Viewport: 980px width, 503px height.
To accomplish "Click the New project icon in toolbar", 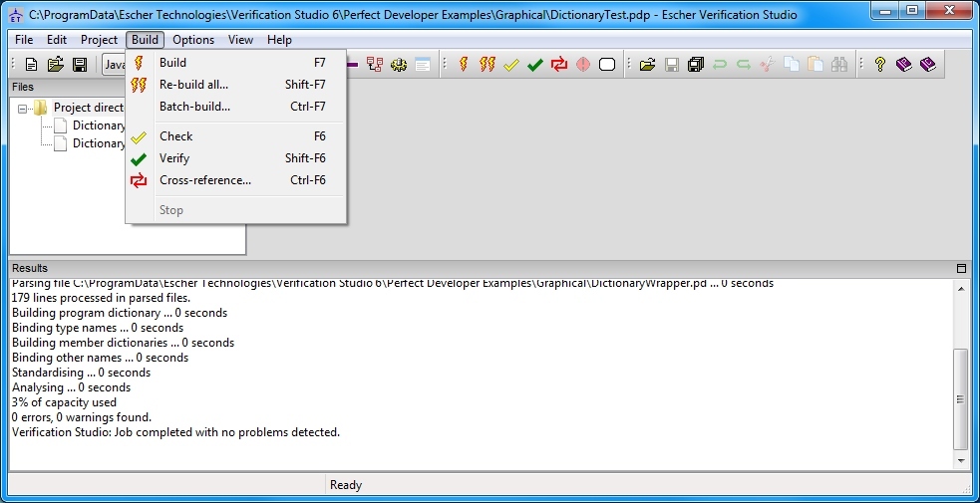I will 31,65.
